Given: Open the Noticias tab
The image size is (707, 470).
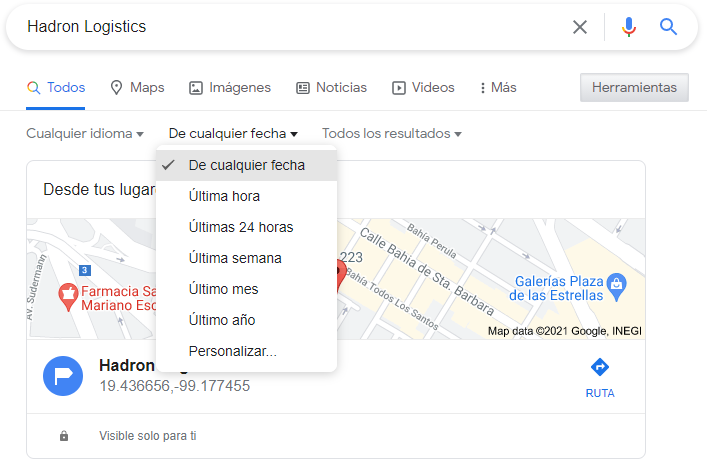Looking at the screenshot, I should pyautogui.click(x=331, y=88).
